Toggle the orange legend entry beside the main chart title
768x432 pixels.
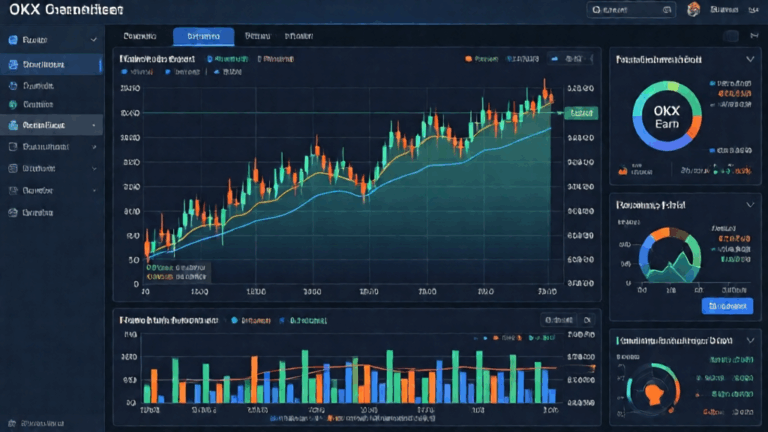(x=276, y=59)
